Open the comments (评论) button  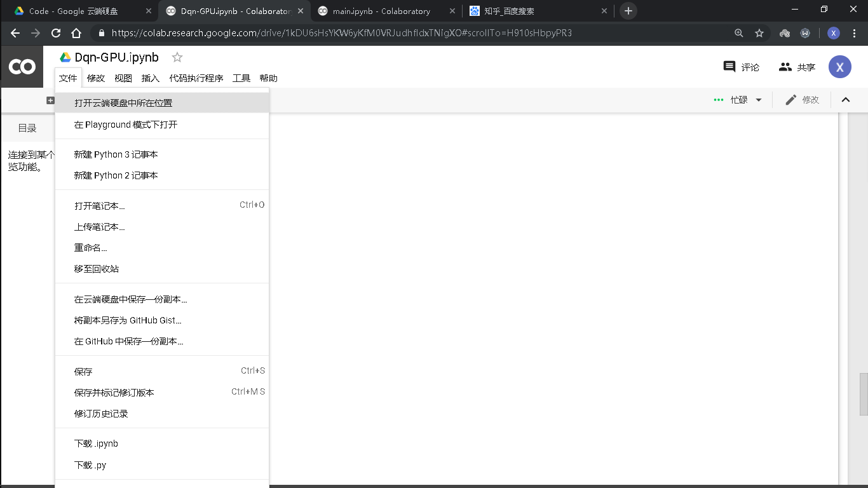click(x=741, y=67)
